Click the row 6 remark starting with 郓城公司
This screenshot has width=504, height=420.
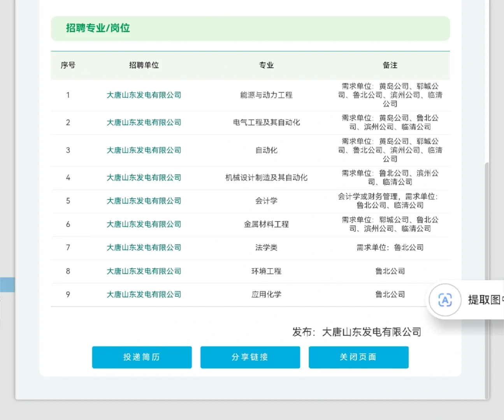point(390,224)
